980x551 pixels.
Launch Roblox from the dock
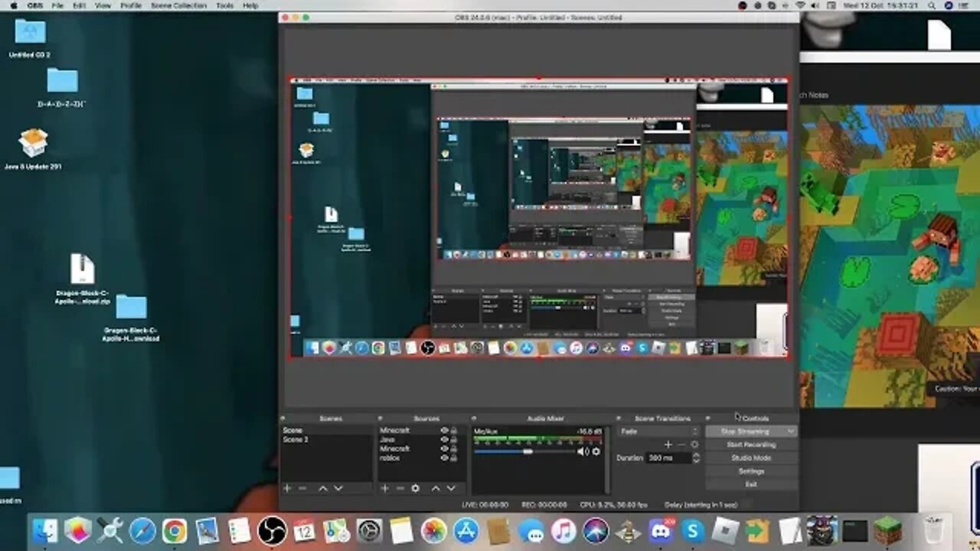[x=724, y=530]
